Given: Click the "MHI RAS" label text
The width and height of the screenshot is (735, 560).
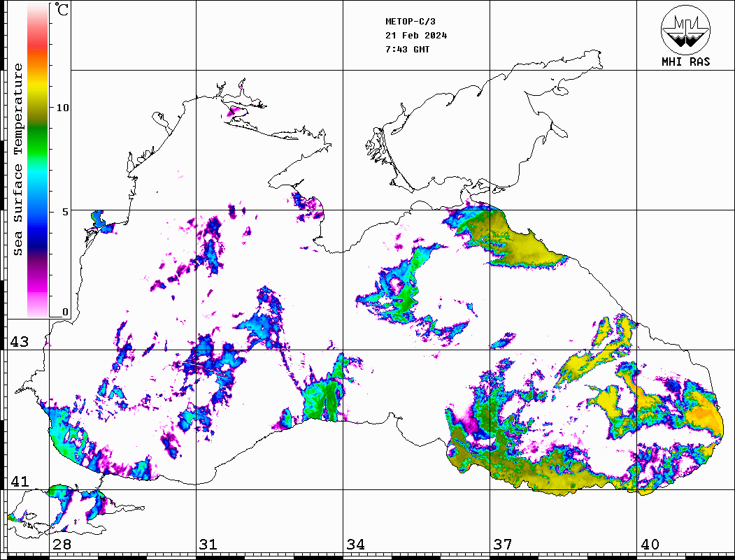Looking at the screenshot, I should click(x=686, y=62).
